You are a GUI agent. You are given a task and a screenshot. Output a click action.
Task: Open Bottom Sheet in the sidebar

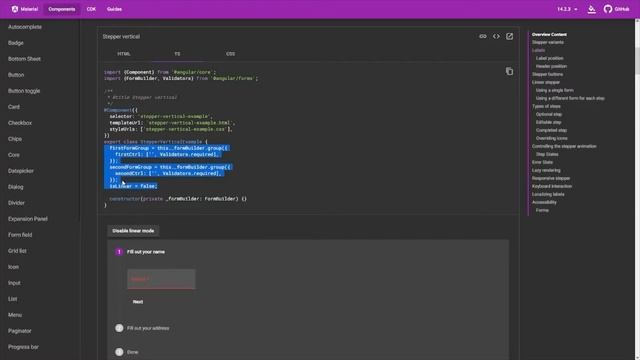[x=24, y=59]
